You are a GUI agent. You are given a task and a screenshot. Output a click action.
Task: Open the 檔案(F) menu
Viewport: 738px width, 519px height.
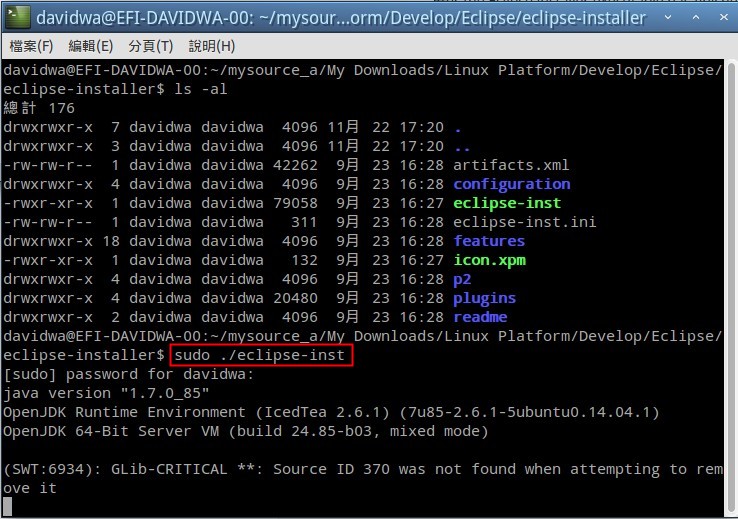click(31, 46)
